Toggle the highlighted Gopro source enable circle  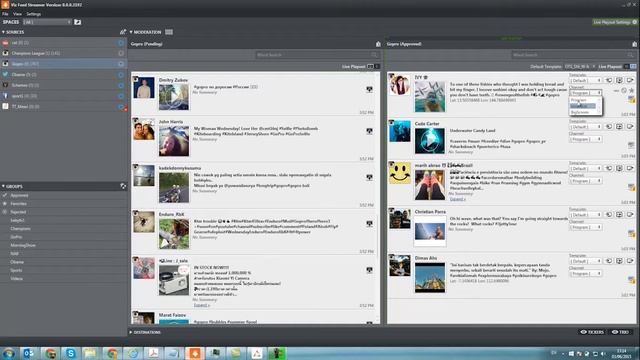point(121,64)
